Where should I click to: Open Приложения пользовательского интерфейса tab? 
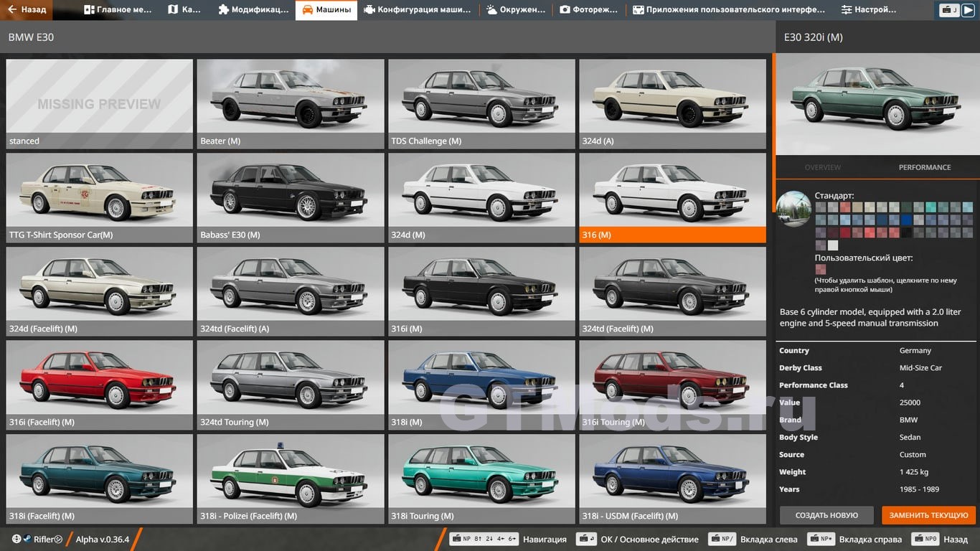click(x=729, y=10)
